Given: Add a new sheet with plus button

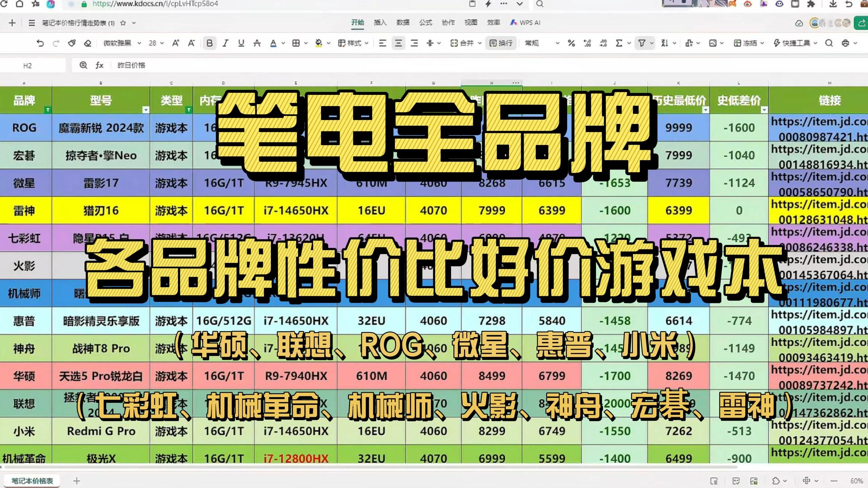Looking at the screenshot, I should 77,481.
